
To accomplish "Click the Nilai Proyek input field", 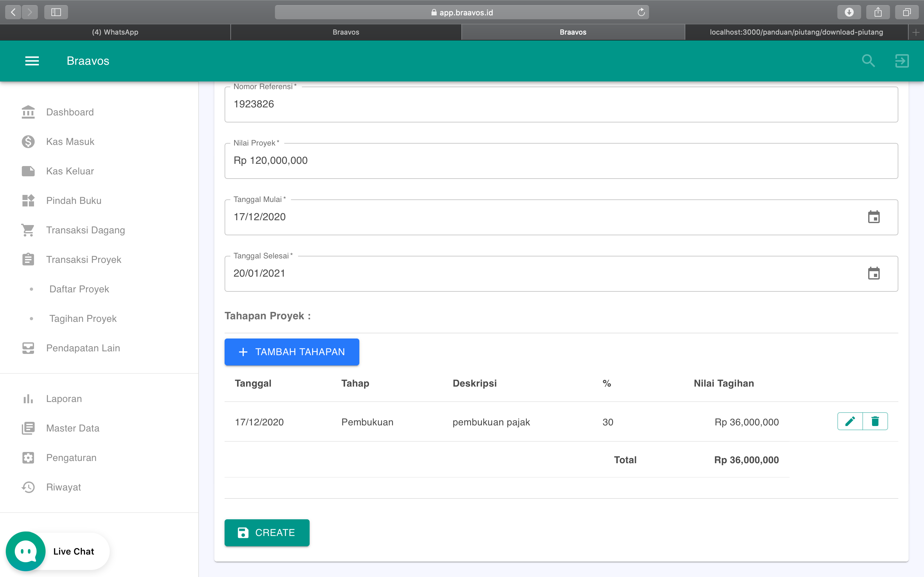I will pyautogui.click(x=561, y=161).
